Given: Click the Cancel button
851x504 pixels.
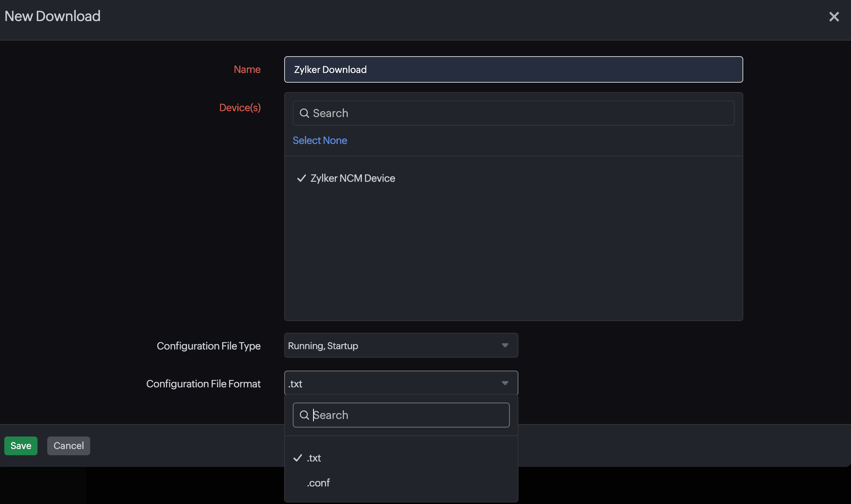Looking at the screenshot, I should (68, 445).
